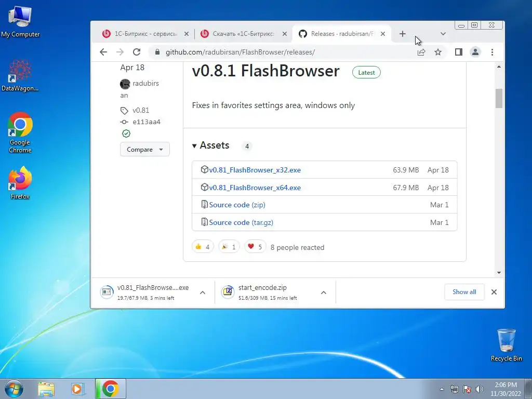Open the Chrome profile avatar menu

point(475,52)
